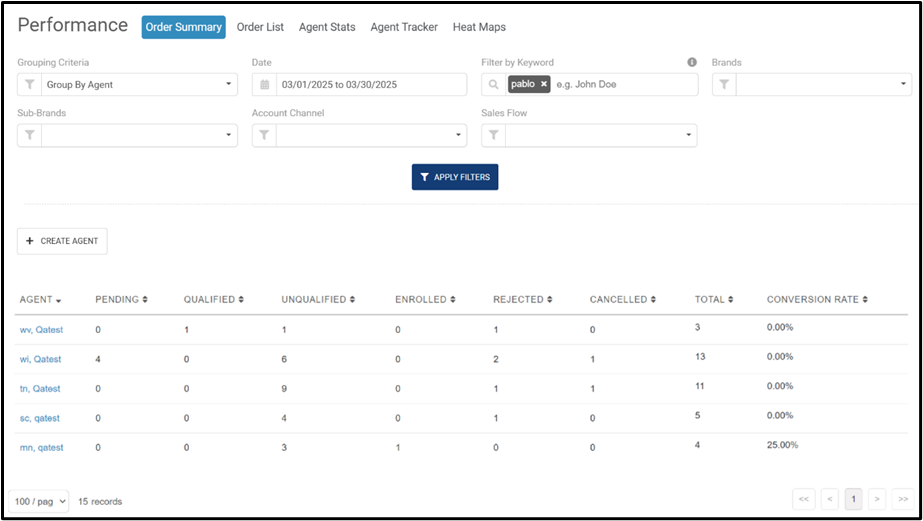Click the date range input field
The image size is (923, 521).
[371, 85]
